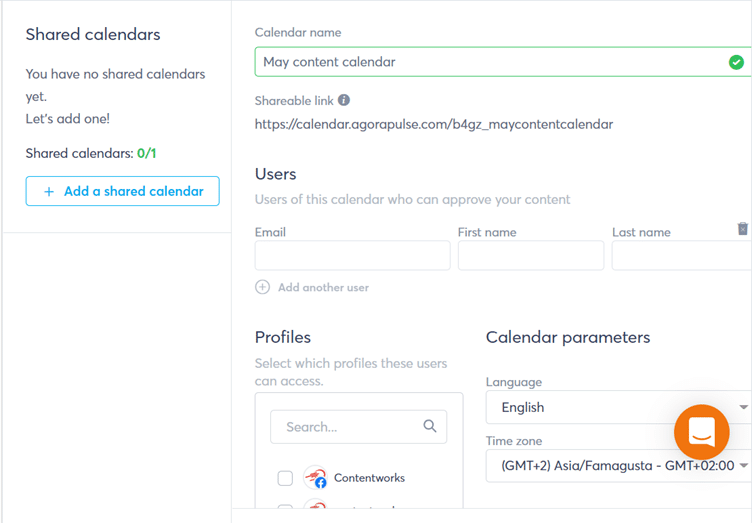This screenshot has height=523, width=752.
Task: Click the plus icon beside Add another user
Action: coord(263,287)
